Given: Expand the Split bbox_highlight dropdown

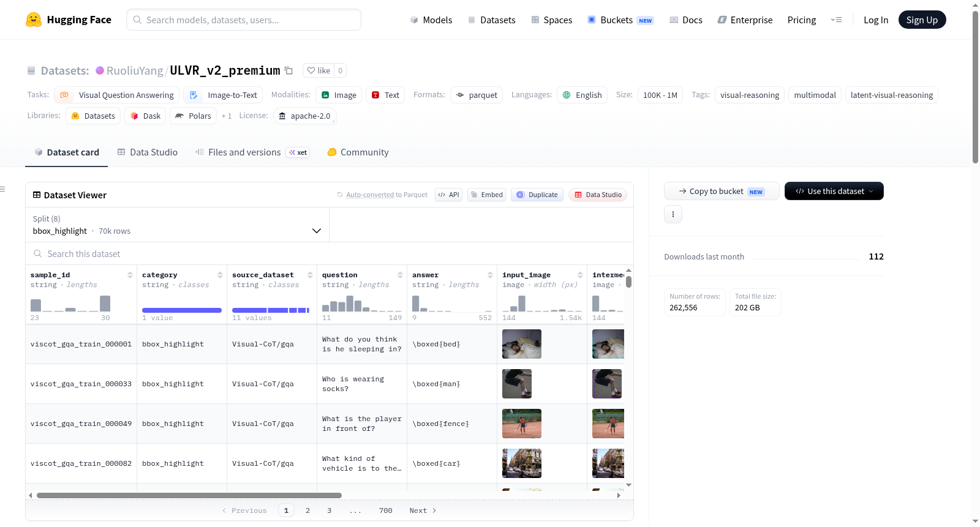Looking at the screenshot, I should pos(177,225).
